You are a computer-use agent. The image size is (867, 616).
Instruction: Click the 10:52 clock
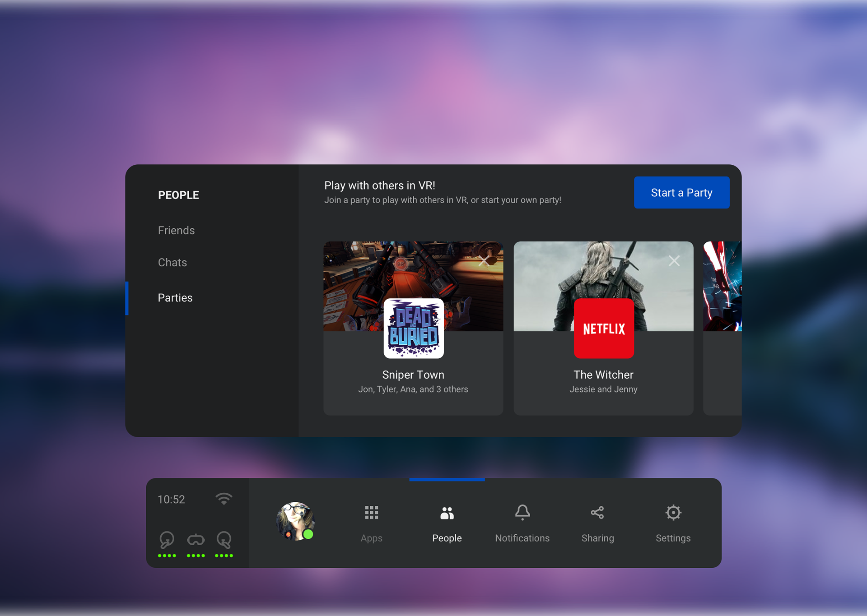point(171,500)
